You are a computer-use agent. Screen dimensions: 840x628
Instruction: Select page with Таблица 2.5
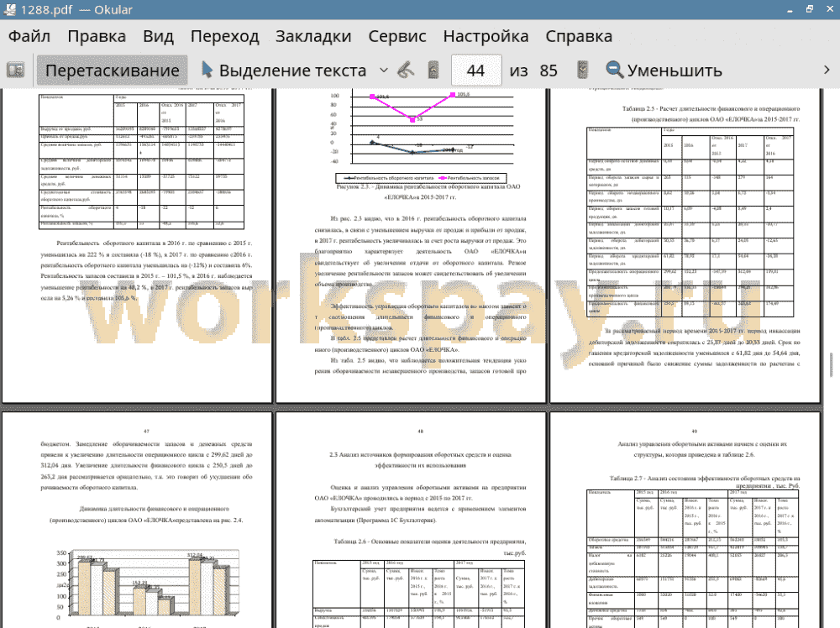click(x=685, y=245)
